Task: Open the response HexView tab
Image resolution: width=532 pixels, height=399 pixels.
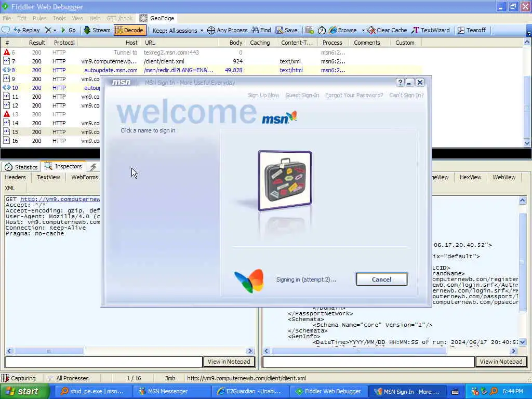Action: click(470, 177)
